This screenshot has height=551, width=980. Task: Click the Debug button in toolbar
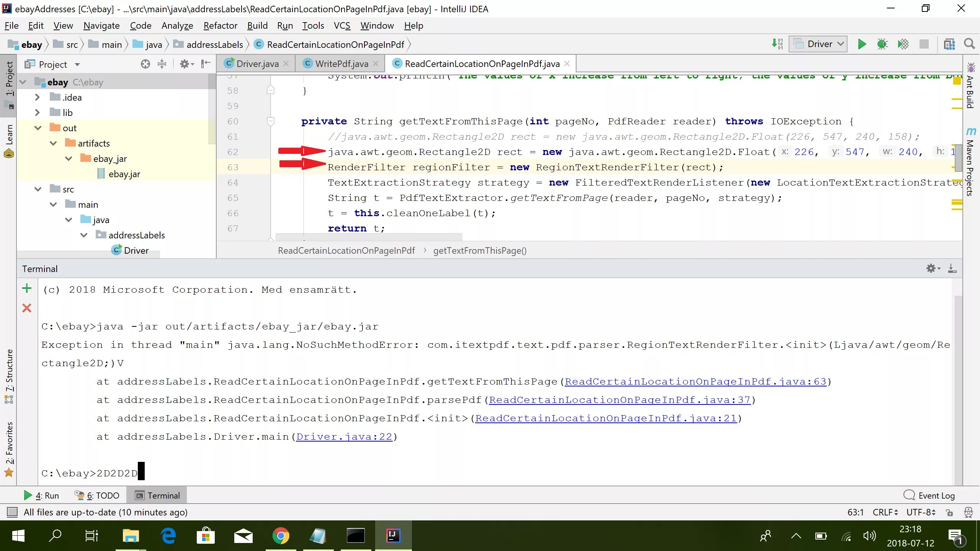[x=882, y=44]
